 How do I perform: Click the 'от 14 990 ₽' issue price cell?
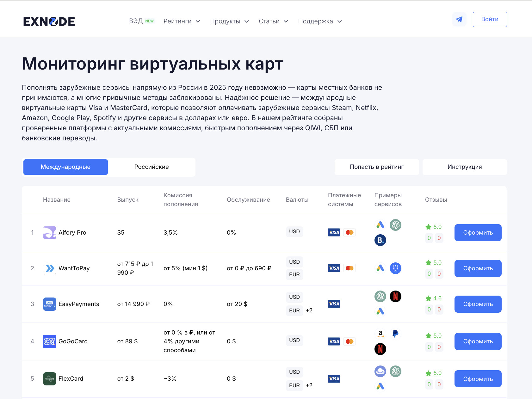[x=133, y=304]
